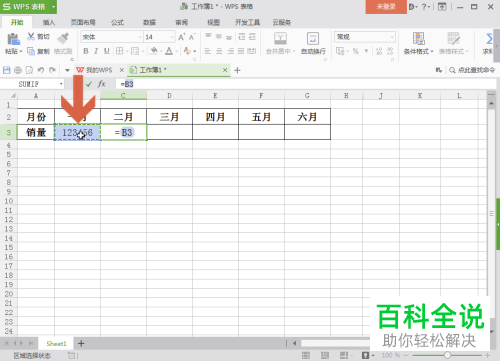Decrease font size with A- icon
The image size is (500, 361).
point(192,37)
